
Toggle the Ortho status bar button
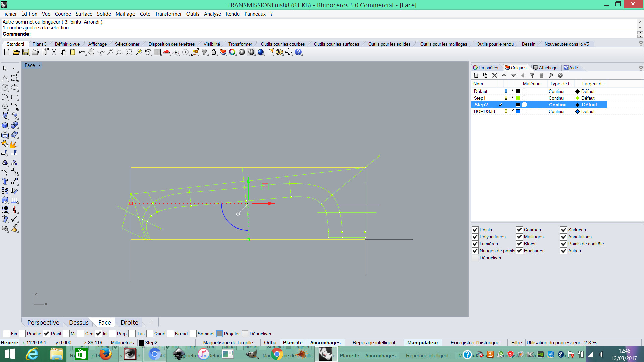tap(270, 343)
